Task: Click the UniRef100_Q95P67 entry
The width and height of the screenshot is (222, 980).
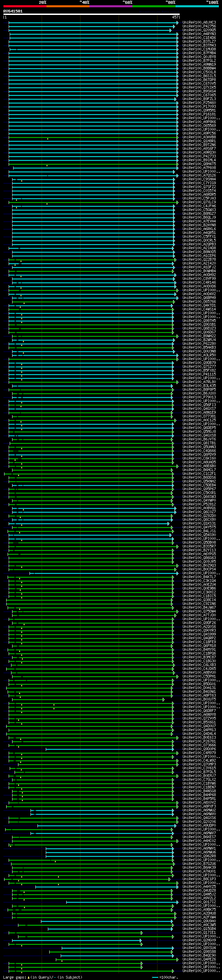Action: (199, 489)
